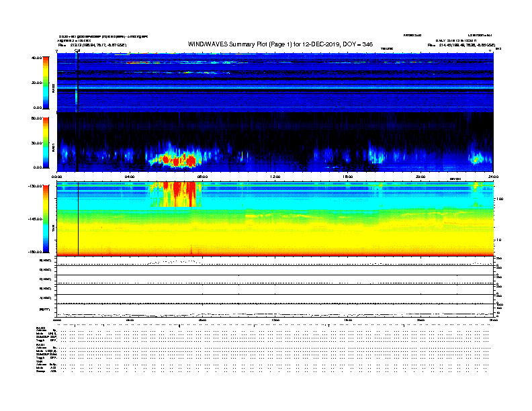Click the late-evening burst in RAD1 panel
This screenshot has width=532, height=411.
478,156
